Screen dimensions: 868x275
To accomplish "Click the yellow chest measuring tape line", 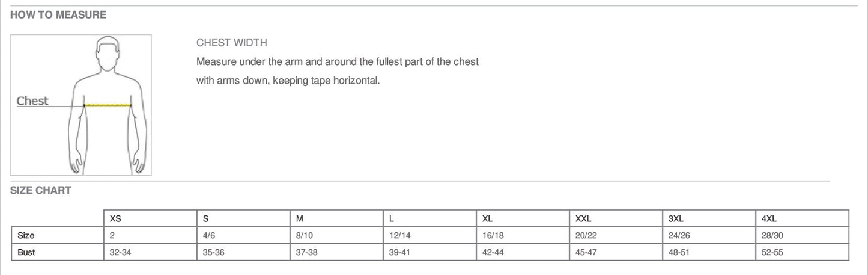I will tap(108, 105).
